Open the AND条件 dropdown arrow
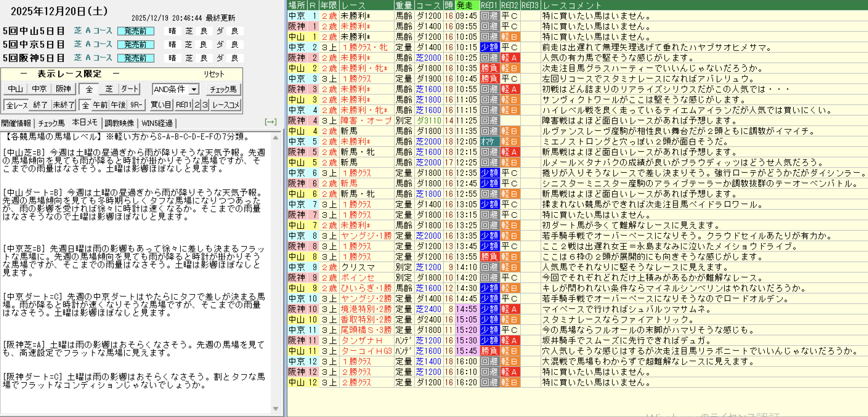The height and width of the screenshot is (417, 868). coord(194,90)
